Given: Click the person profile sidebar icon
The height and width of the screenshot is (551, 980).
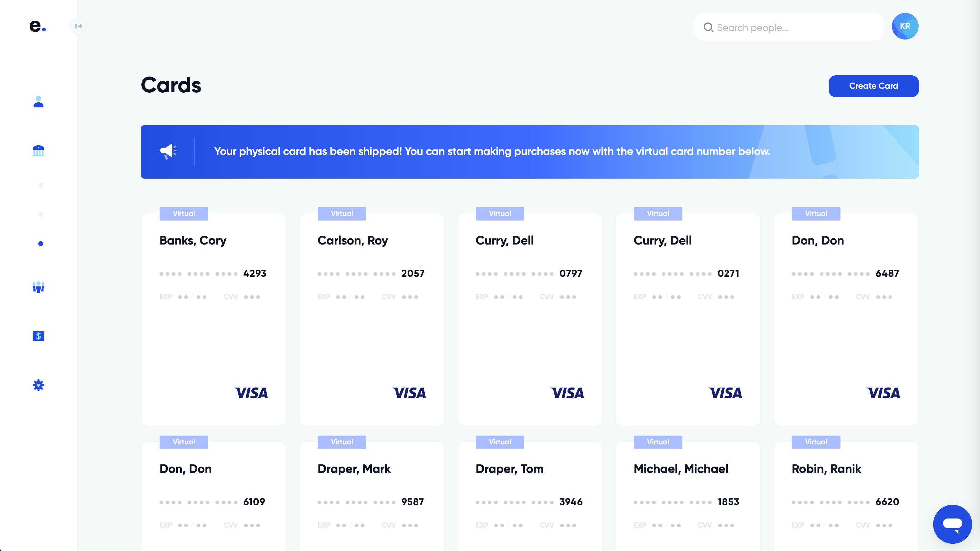Looking at the screenshot, I should (38, 101).
